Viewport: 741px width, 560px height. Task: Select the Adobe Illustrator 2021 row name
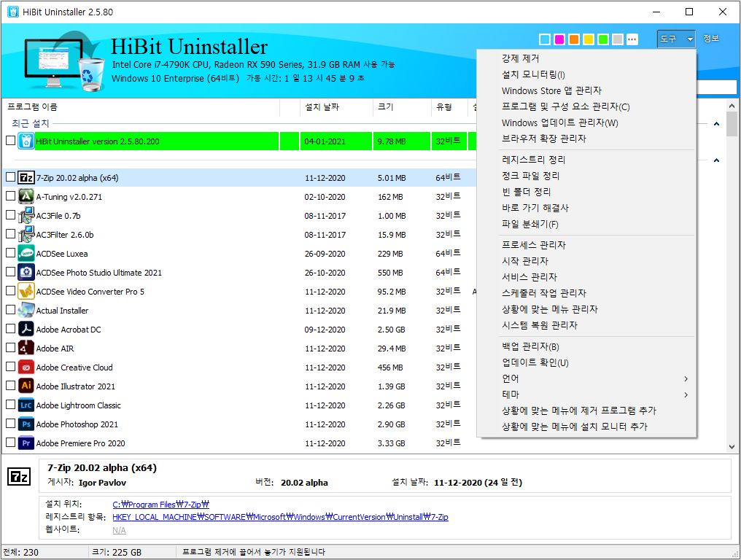tap(76, 386)
